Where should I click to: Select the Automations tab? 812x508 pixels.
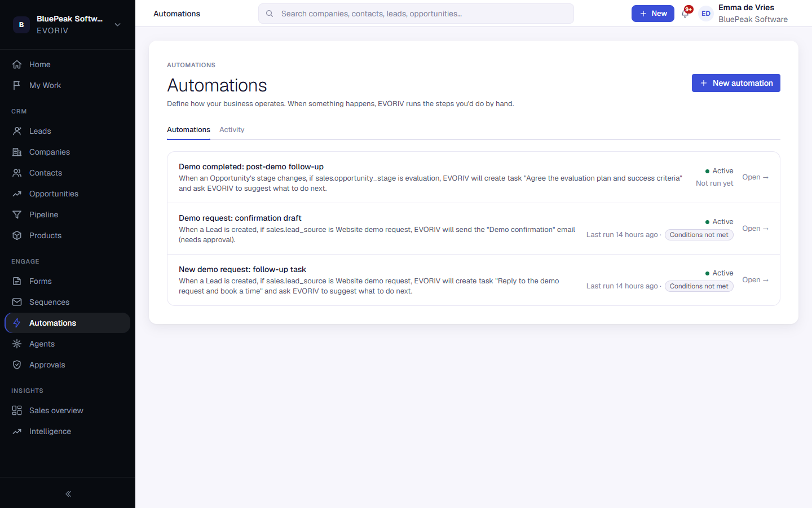click(188, 130)
